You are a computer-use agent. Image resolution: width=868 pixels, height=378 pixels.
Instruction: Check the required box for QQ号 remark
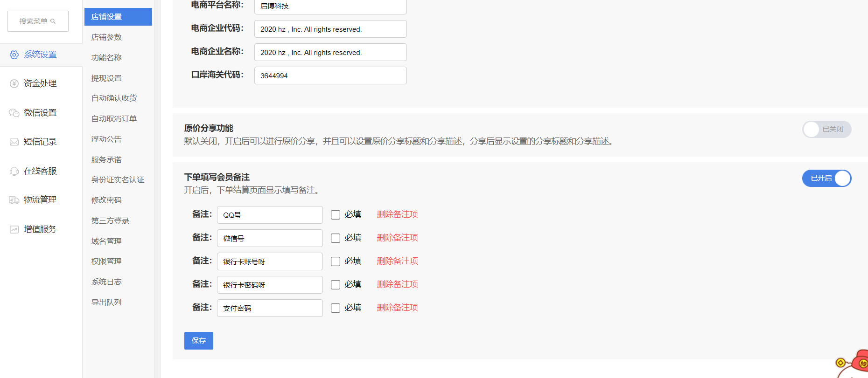[x=336, y=215]
